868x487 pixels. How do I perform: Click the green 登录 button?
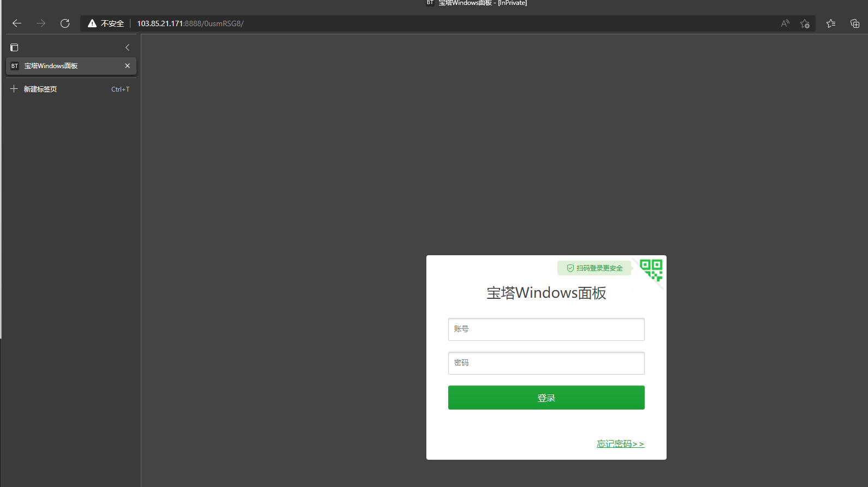tap(546, 398)
